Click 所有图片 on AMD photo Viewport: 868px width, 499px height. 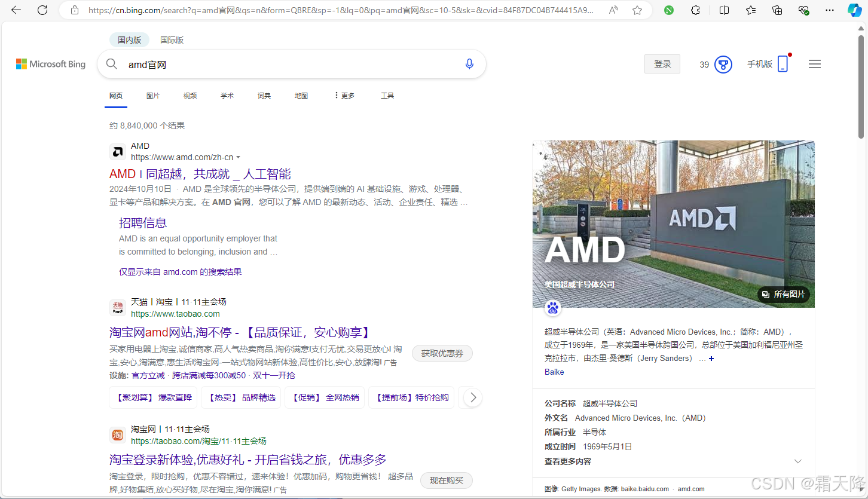click(784, 294)
